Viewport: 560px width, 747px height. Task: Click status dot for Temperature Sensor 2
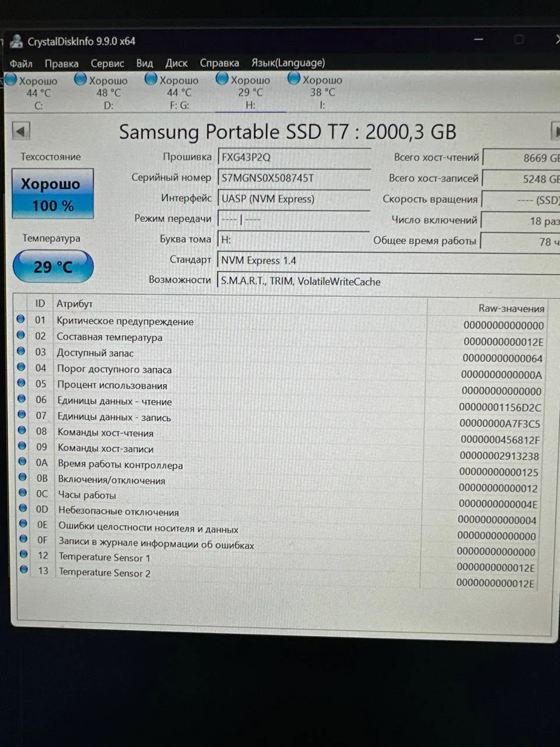coord(24,570)
